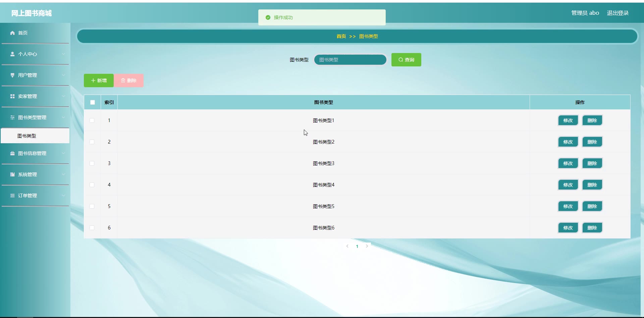Click 修改 for 图书类型2
The width and height of the screenshot is (644, 318).
coord(568,142)
